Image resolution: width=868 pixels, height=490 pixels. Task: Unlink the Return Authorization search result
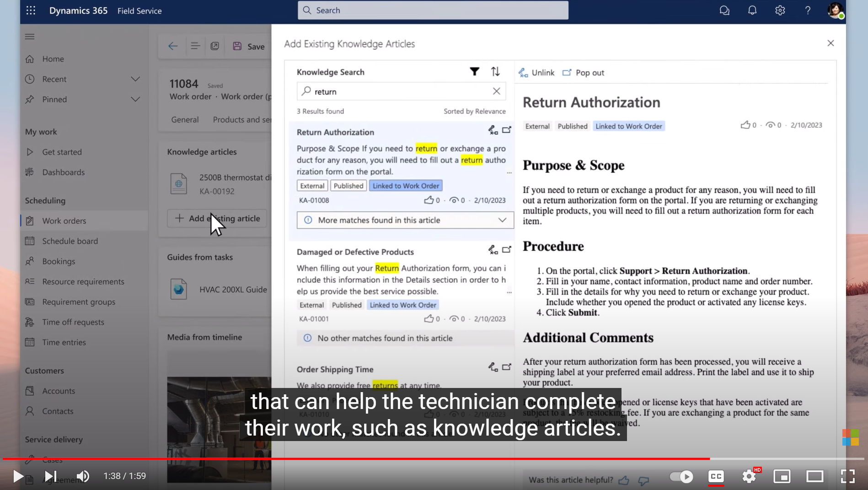tap(493, 130)
